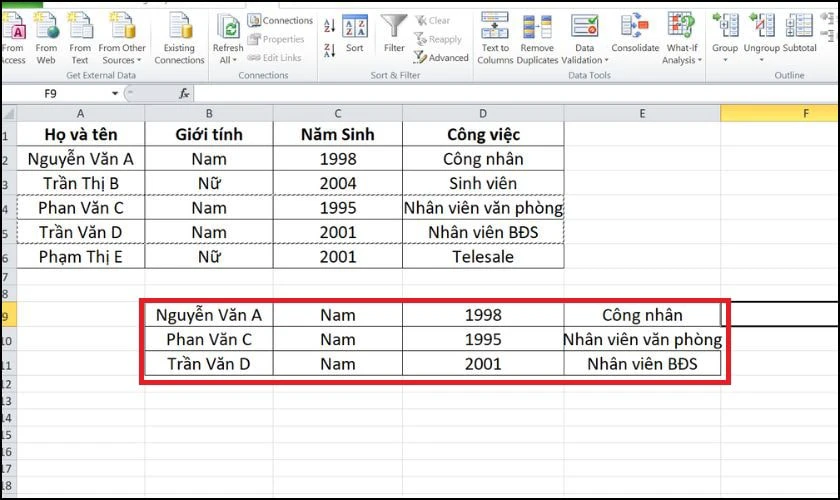Click cell C11 'Nam'
This screenshot has height=500, width=840.
coord(338,364)
